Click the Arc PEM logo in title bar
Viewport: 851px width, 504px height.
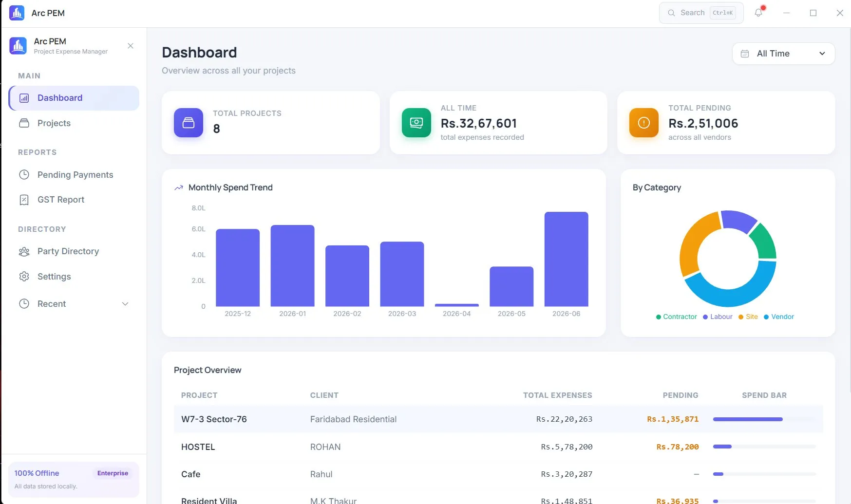(x=17, y=13)
